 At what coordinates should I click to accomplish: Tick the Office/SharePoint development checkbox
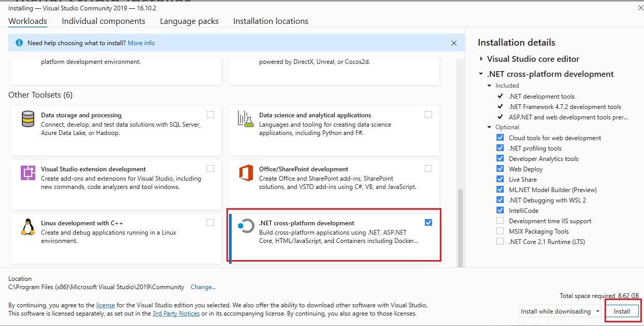click(428, 168)
